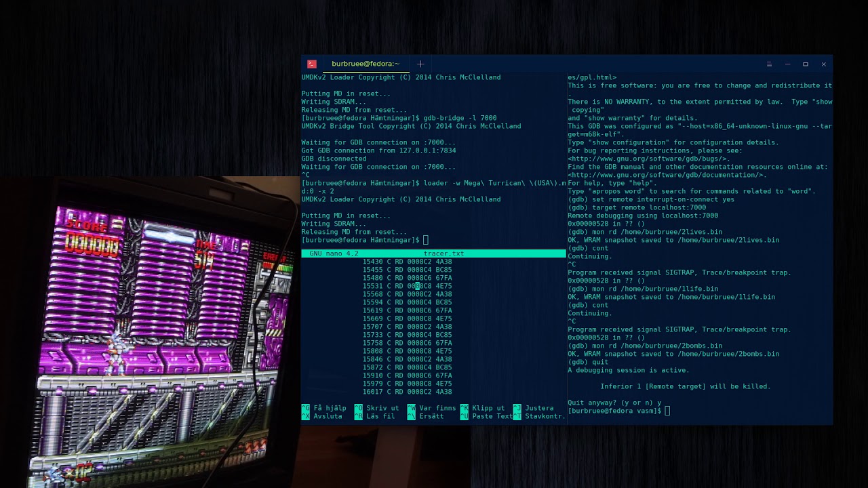
Task: Focus left pane prompt cursor after Hämtningar]$
Action: (425, 240)
